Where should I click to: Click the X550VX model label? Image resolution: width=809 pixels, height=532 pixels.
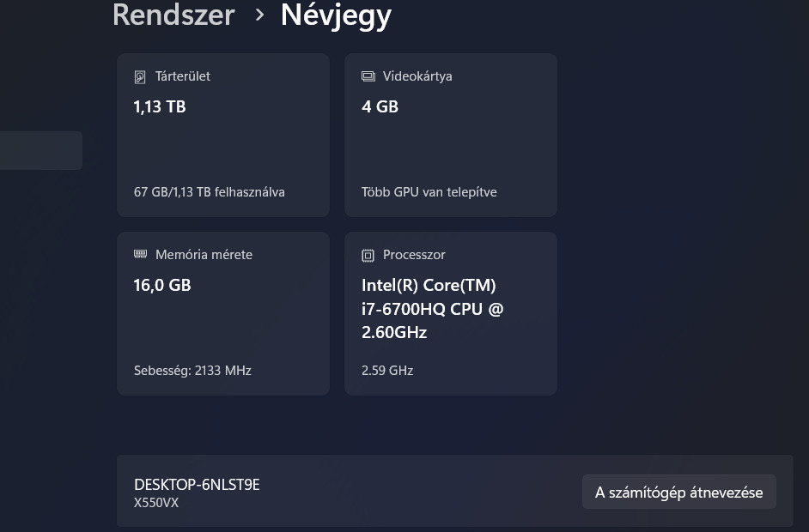coord(156,503)
